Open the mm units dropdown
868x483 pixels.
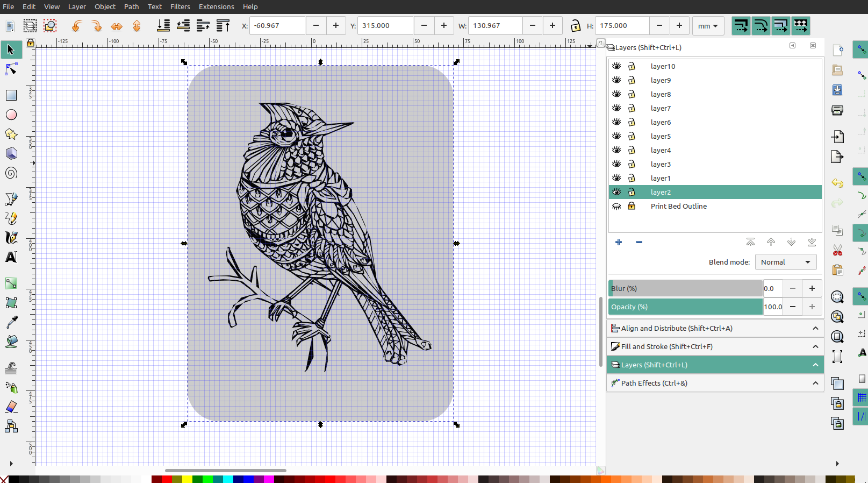click(708, 26)
